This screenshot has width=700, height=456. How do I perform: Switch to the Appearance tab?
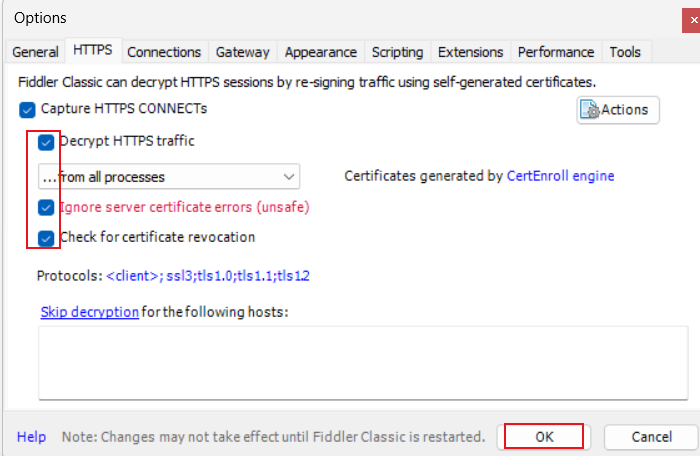coord(321,52)
